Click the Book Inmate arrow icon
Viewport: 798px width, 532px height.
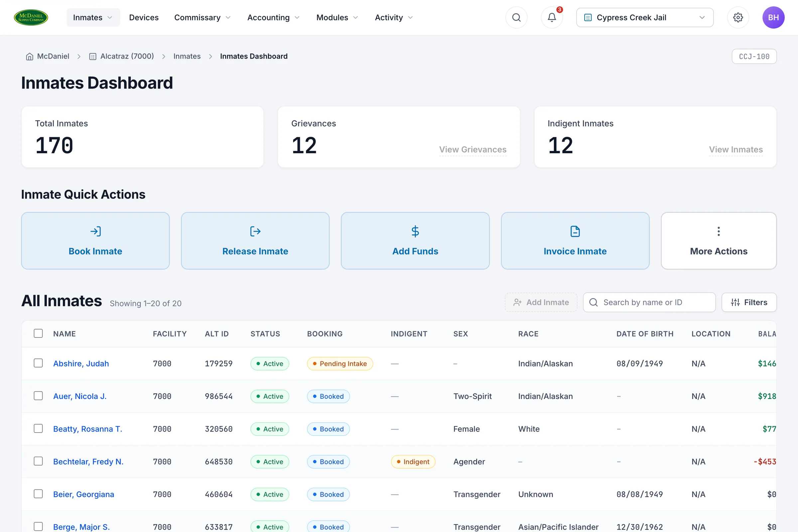click(95, 231)
